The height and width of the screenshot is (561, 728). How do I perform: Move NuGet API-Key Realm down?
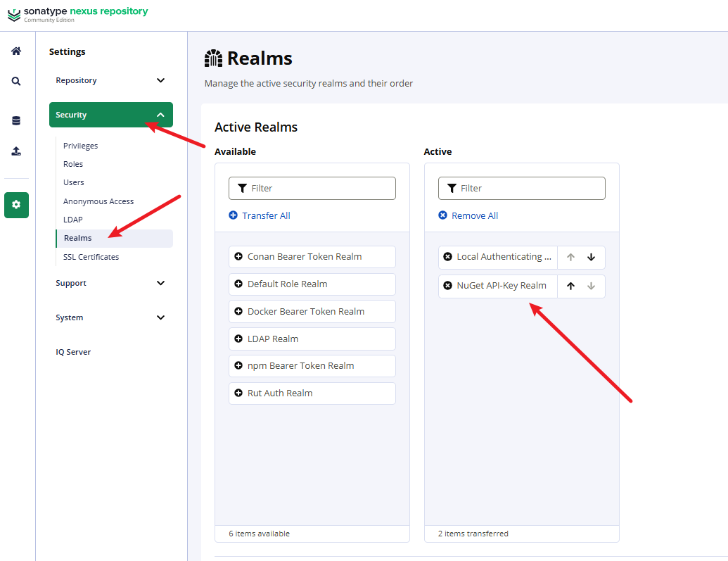[x=591, y=286]
